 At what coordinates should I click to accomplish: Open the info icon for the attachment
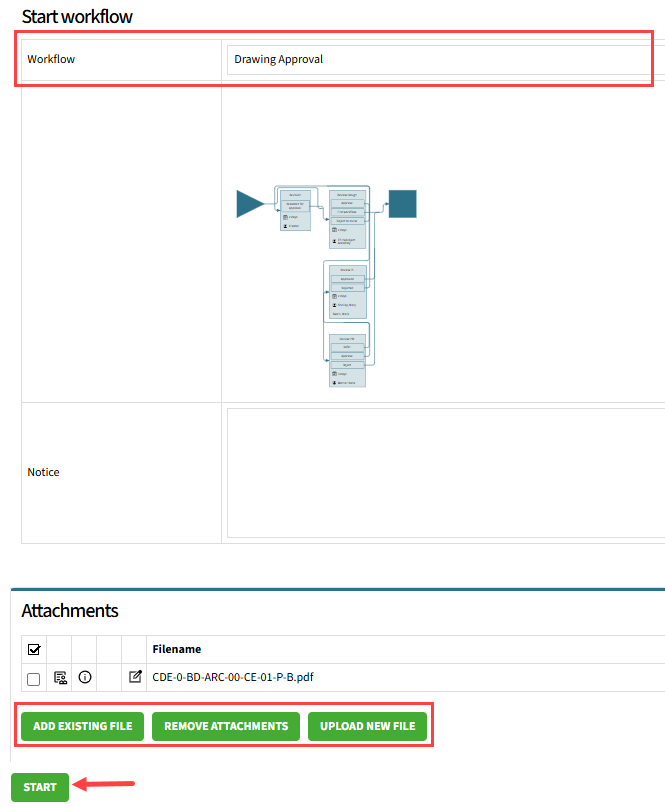(85, 678)
